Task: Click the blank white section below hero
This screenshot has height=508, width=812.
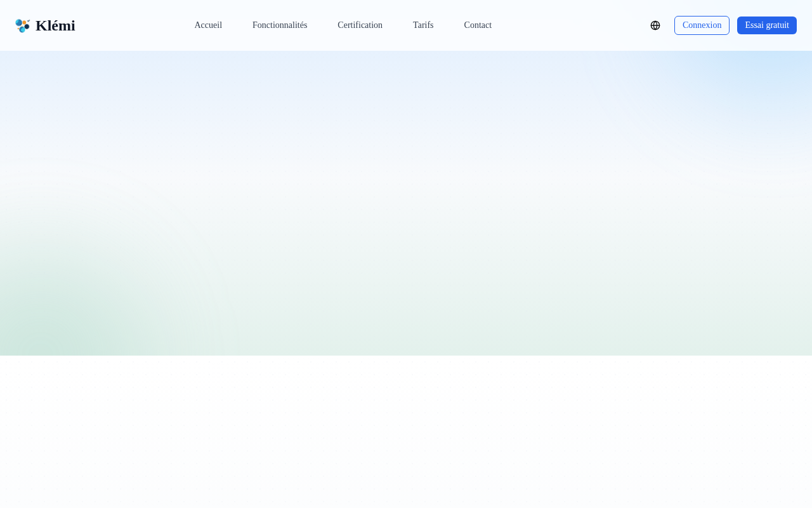Action: pos(406,432)
